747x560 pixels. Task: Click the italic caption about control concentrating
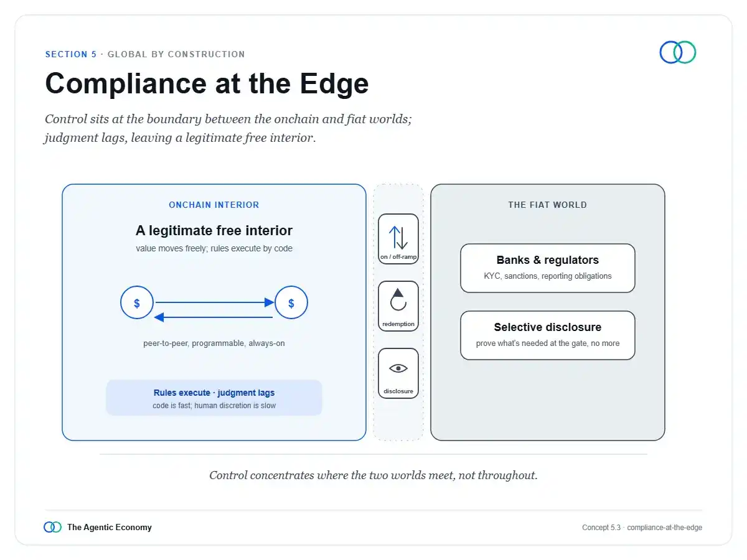pos(374,475)
